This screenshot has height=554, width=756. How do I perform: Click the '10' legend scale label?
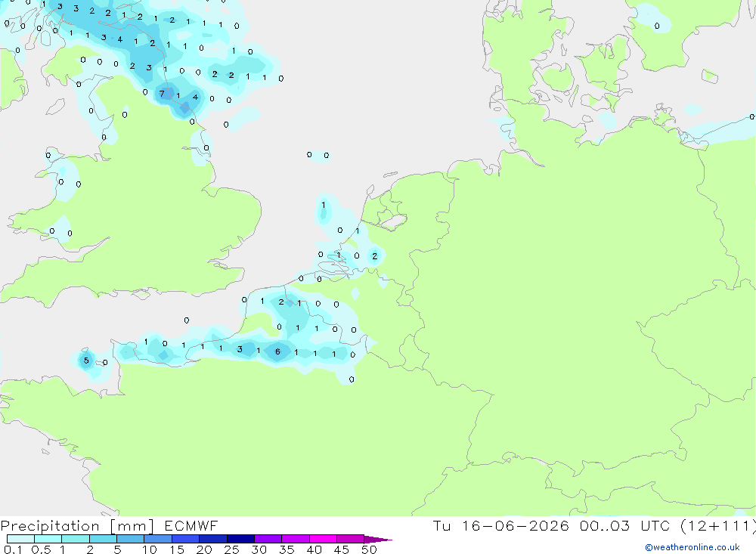tap(150, 549)
